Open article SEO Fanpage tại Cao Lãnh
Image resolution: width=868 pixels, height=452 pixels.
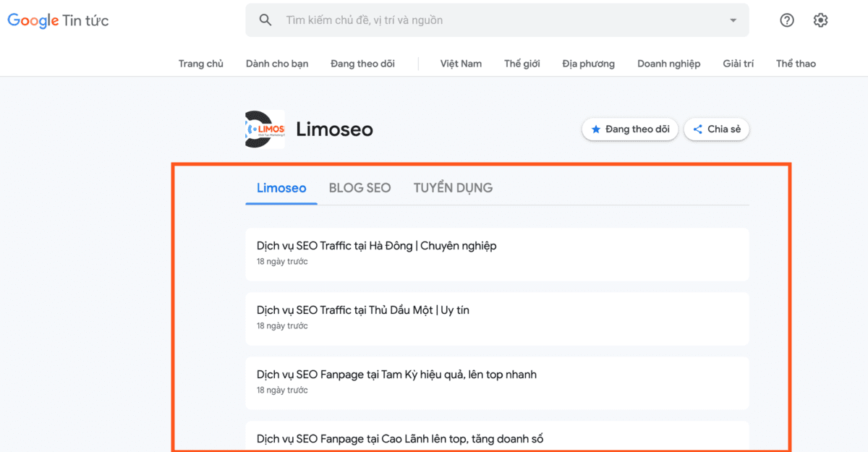coord(497,436)
